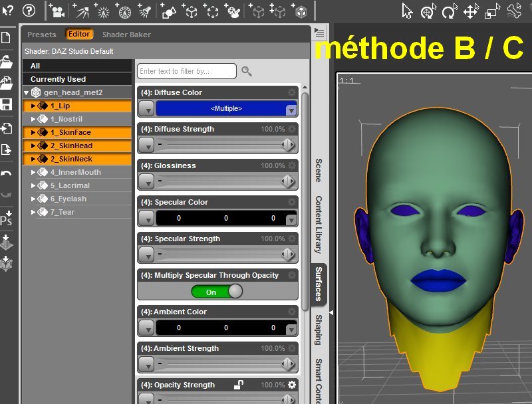Open the Surfaces side tab

319,284
